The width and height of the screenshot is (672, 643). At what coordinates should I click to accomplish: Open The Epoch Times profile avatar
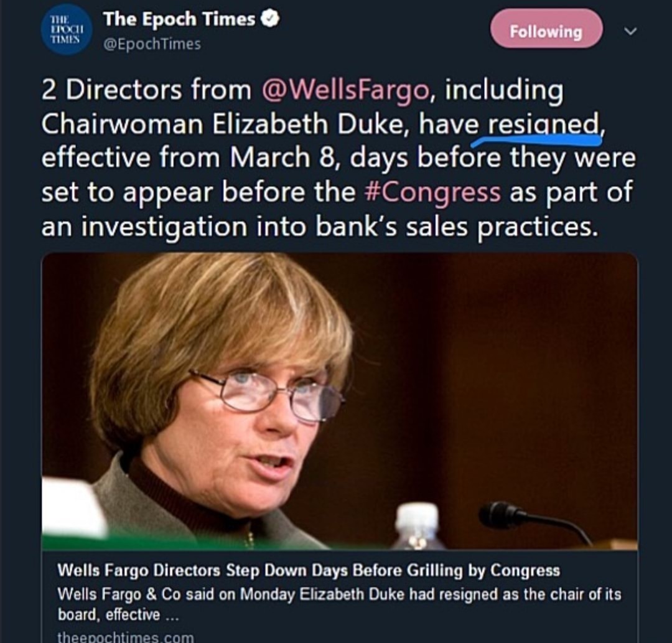point(69,29)
